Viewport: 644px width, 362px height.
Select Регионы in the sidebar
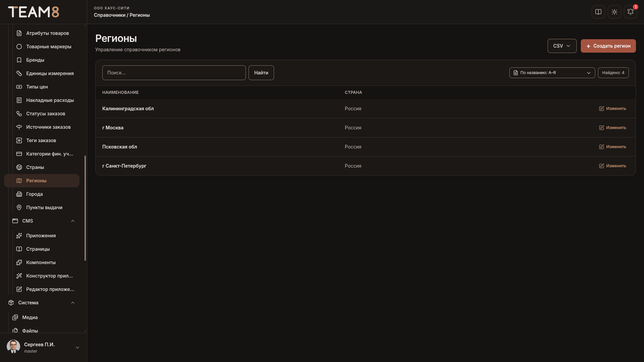pyautogui.click(x=42, y=181)
